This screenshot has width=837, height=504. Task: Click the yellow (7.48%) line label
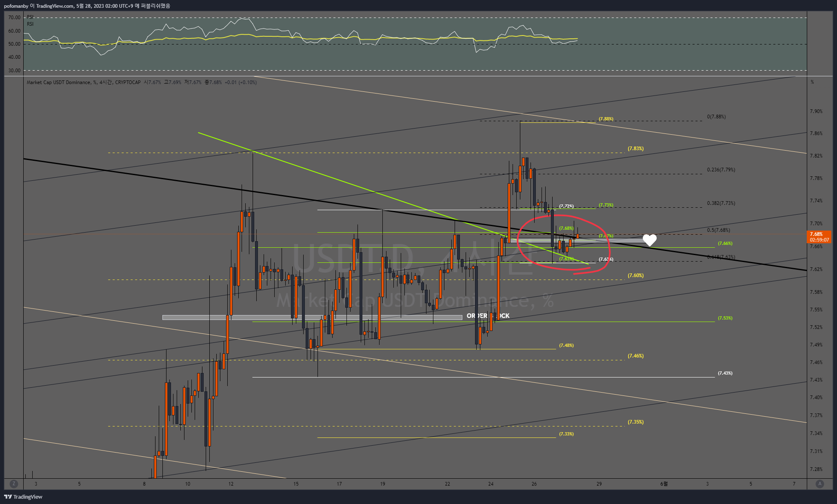pos(566,345)
